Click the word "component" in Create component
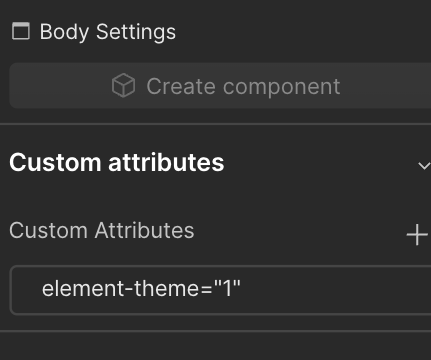Image resolution: width=431 pixels, height=360 pixels. (x=282, y=87)
